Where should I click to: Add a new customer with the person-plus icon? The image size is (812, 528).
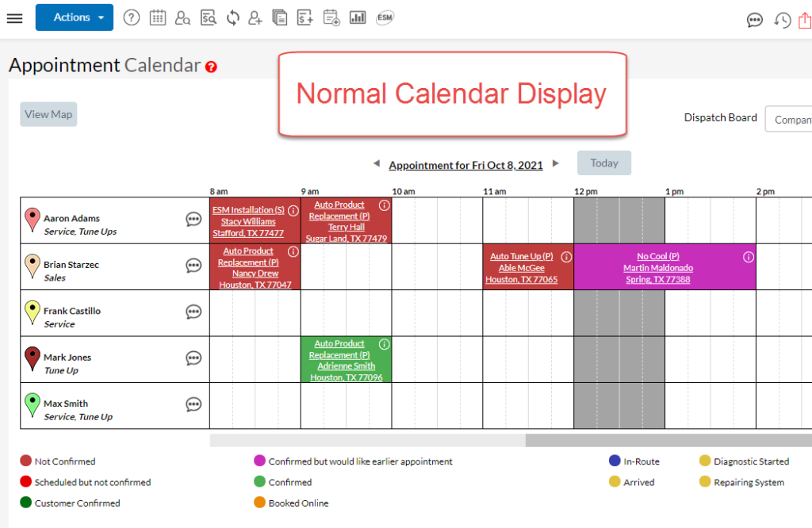(x=255, y=17)
